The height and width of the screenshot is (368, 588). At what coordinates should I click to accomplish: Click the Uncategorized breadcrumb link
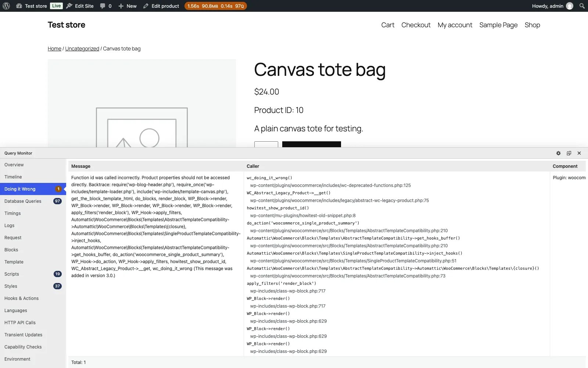[x=82, y=49]
